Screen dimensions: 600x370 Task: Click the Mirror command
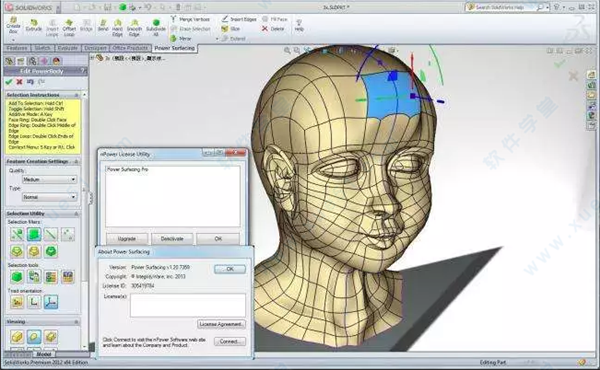(181, 38)
